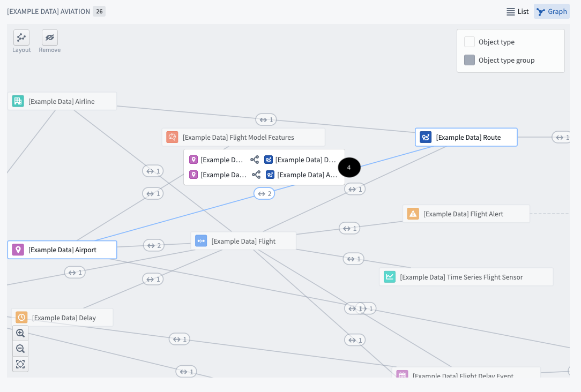Select the [Example Data] Route node

(x=466, y=137)
